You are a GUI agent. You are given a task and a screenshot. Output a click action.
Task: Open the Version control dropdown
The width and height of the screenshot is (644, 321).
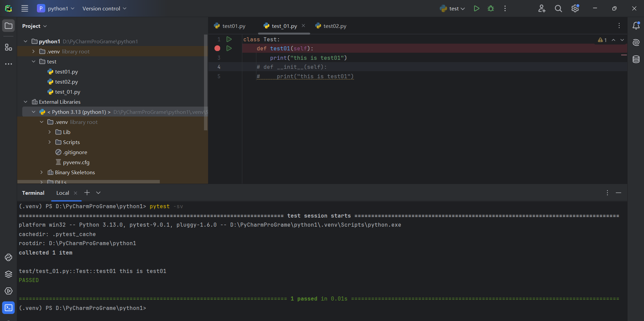[104, 8]
